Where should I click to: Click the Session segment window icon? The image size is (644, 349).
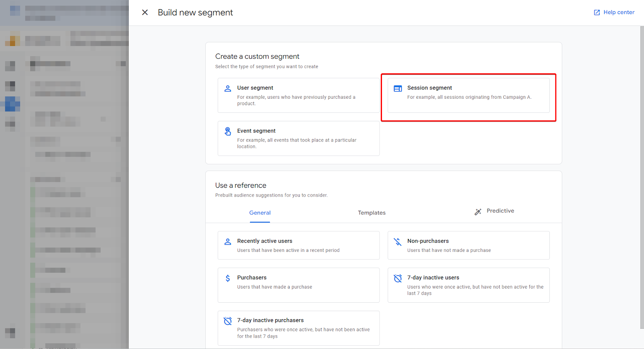click(x=398, y=88)
